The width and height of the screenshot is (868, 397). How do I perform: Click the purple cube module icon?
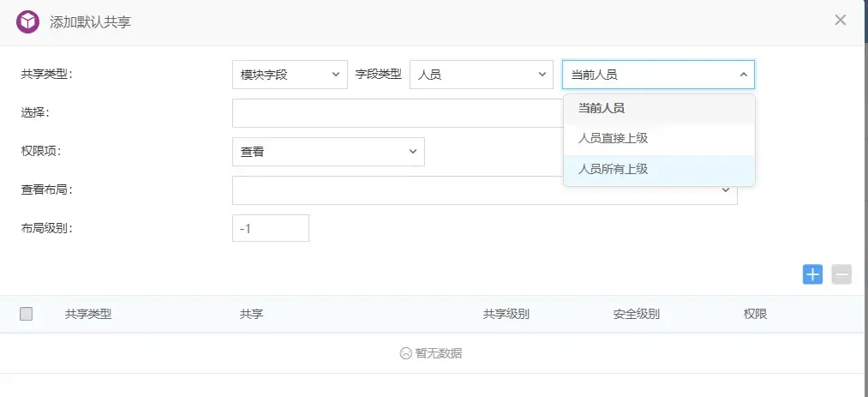tap(27, 22)
